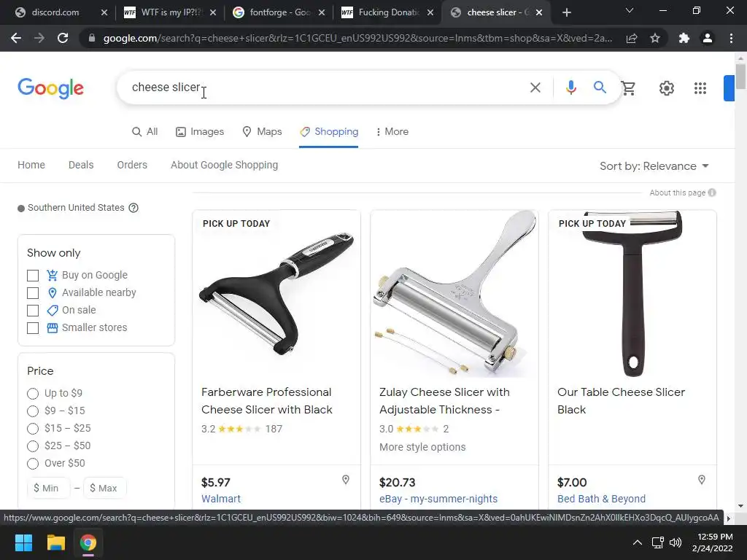Close the discord.com tab
The height and width of the screenshot is (560, 747).
pyautogui.click(x=104, y=13)
